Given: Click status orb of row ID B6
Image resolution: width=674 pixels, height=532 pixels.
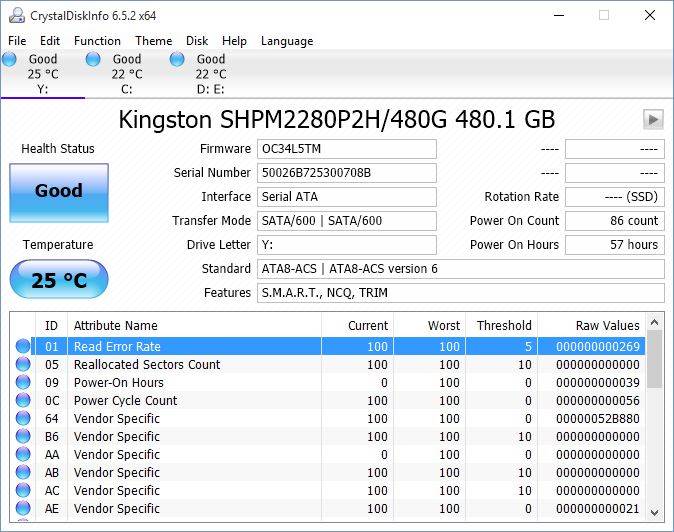Looking at the screenshot, I should coord(23,437).
